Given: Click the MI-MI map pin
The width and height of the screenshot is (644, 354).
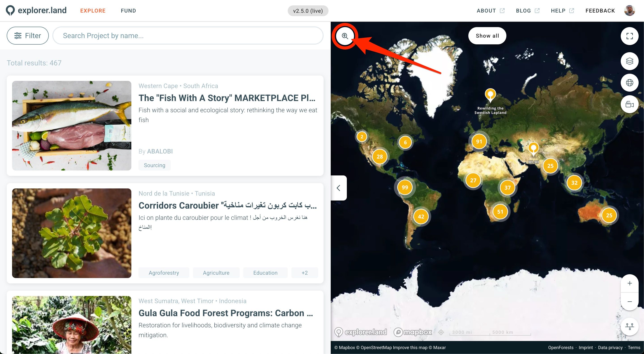Looking at the screenshot, I should (x=533, y=149).
